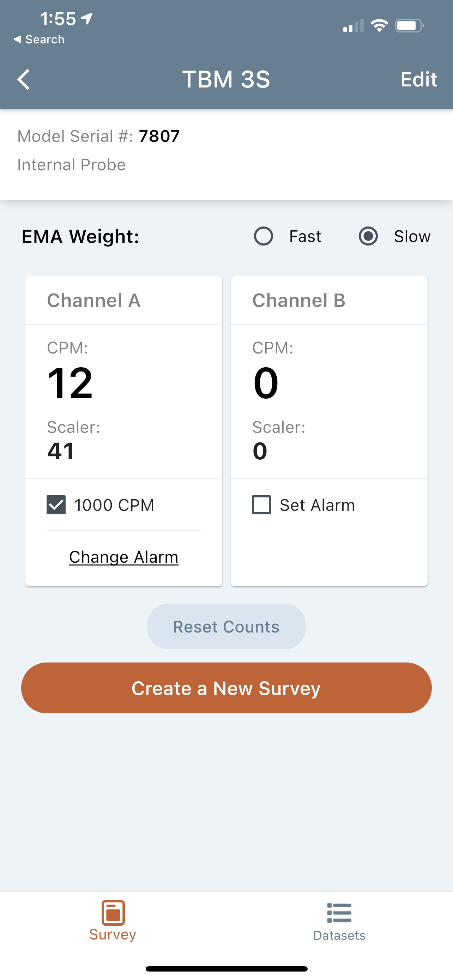Enable Set Alarm for Channel B

click(x=262, y=505)
